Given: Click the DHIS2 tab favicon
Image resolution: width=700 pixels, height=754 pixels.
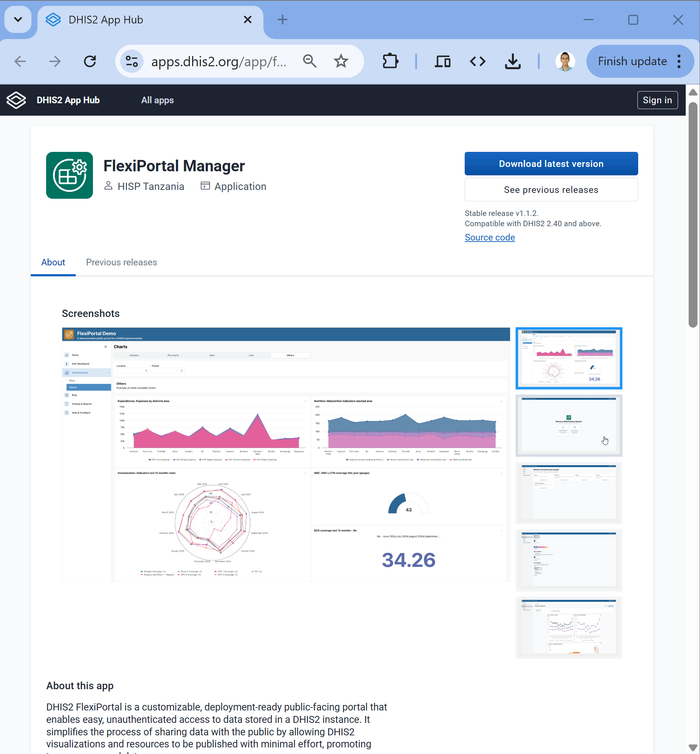Looking at the screenshot, I should pos(53,20).
